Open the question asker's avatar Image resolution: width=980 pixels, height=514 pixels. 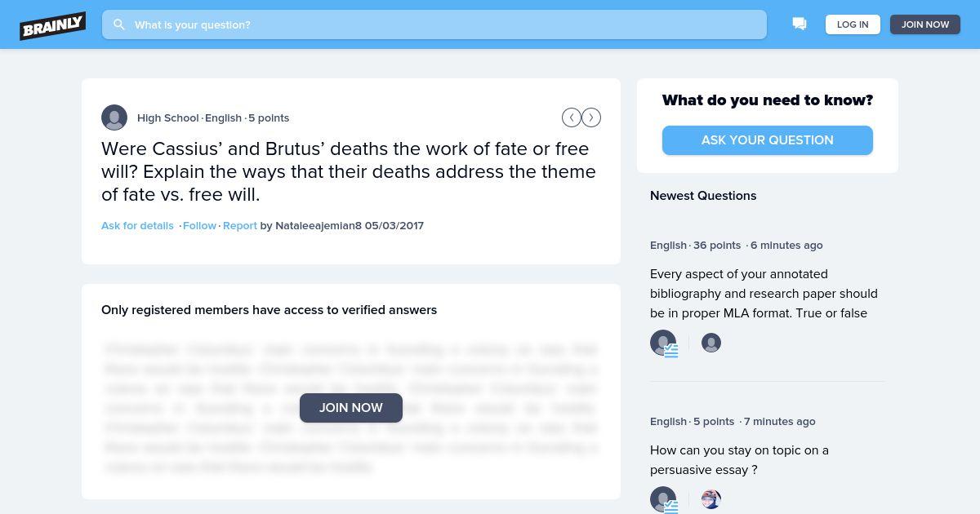pyautogui.click(x=114, y=117)
